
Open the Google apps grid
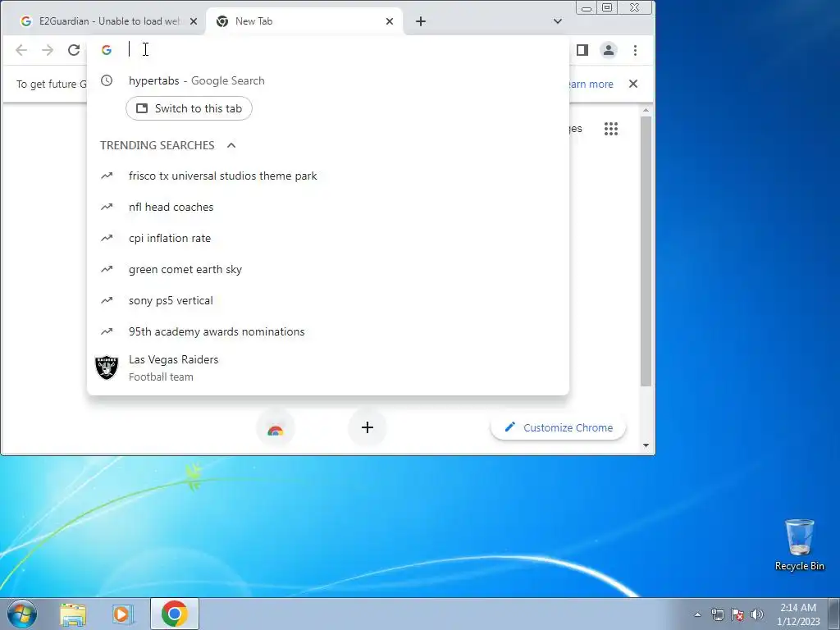pos(611,129)
